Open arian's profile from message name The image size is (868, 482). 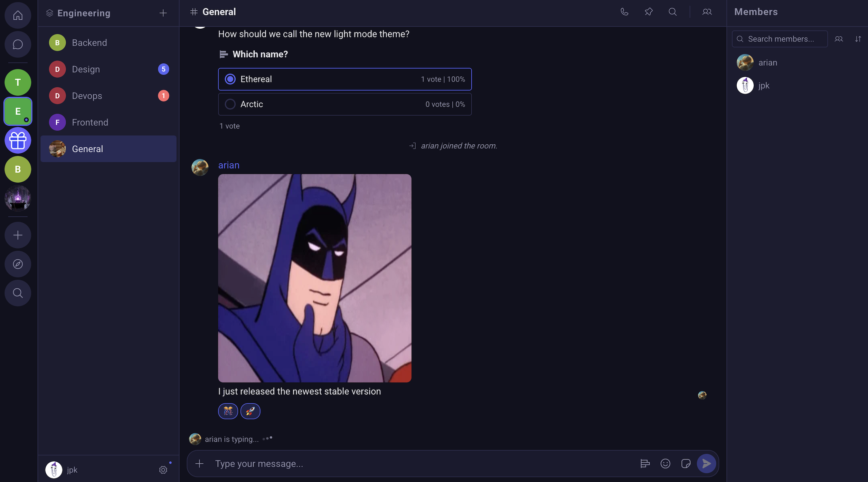tap(229, 165)
